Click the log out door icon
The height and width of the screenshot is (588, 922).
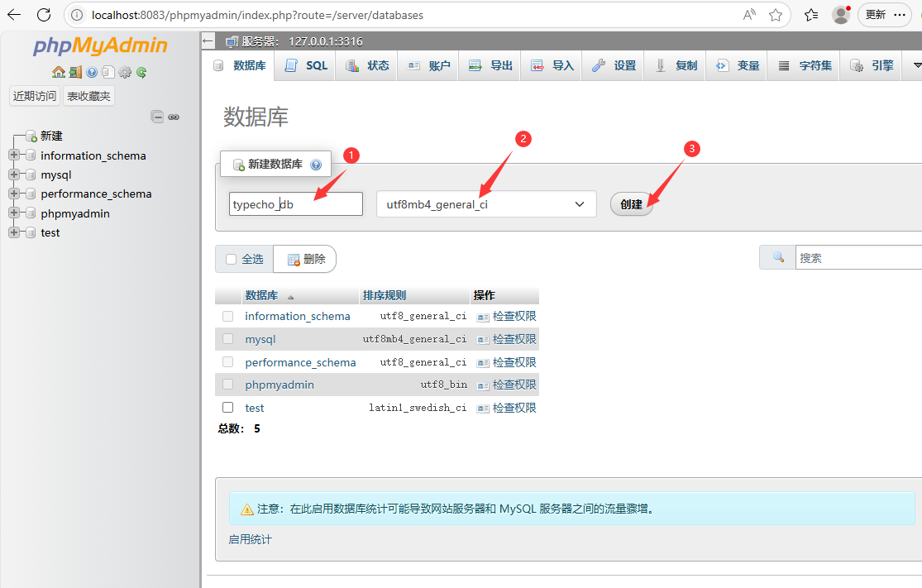(x=75, y=72)
